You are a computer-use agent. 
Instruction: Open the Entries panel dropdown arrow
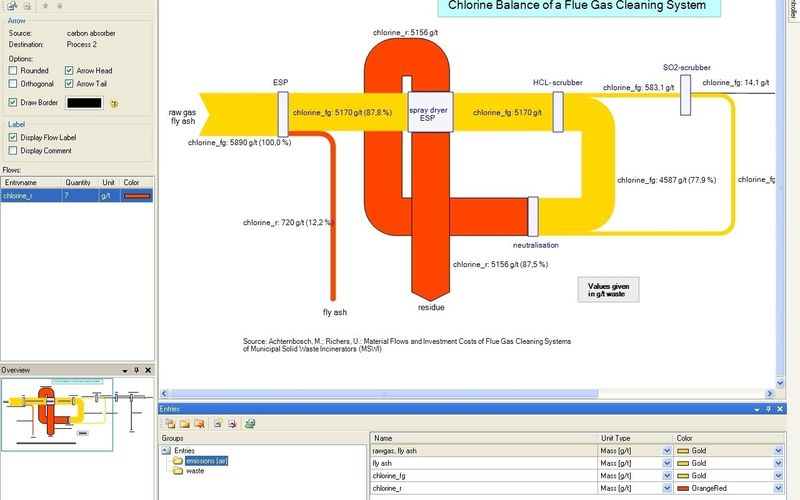pyautogui.click(x=757, y=409)
